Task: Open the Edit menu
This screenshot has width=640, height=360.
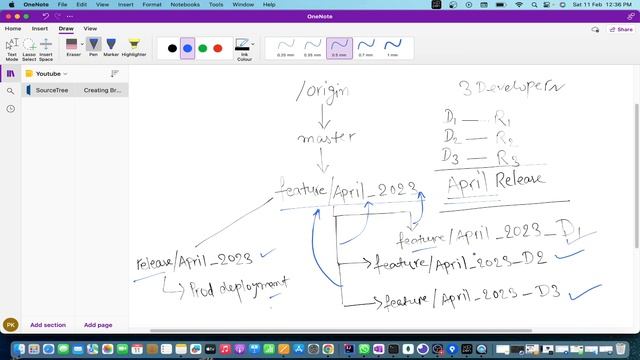Action: point(82,4)
